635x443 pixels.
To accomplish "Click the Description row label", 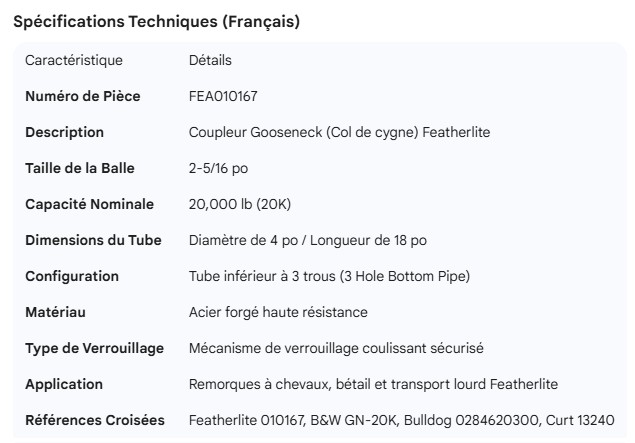I will [x=64, y=132].
